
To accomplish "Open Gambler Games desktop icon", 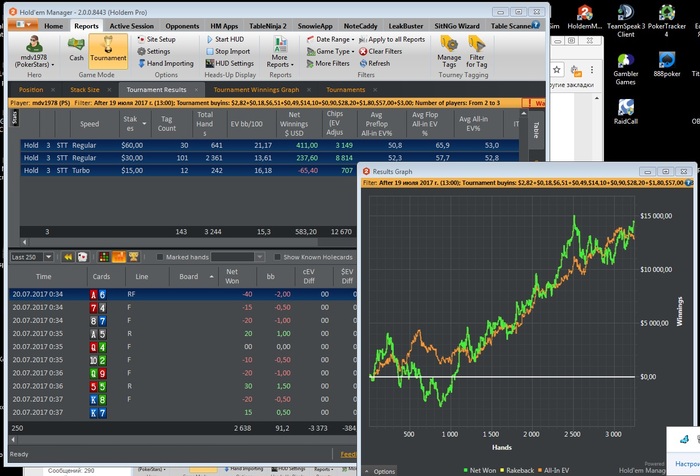I will (625, 69).
